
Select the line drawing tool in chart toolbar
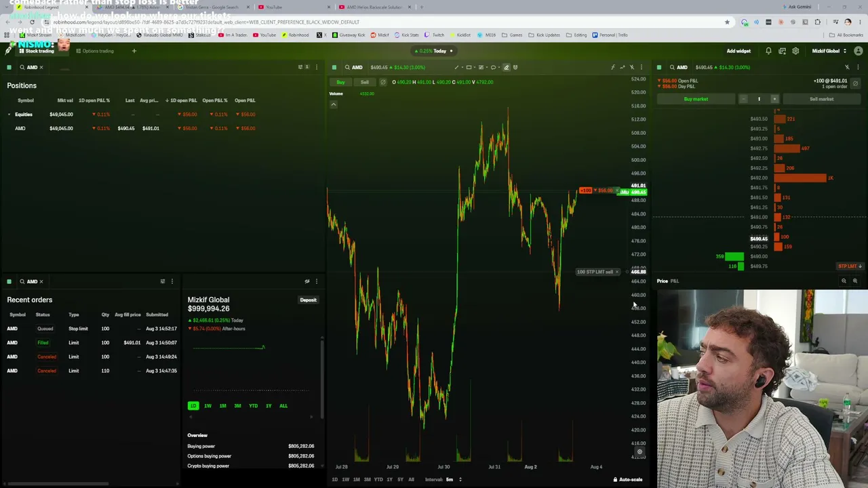point(456,67)
